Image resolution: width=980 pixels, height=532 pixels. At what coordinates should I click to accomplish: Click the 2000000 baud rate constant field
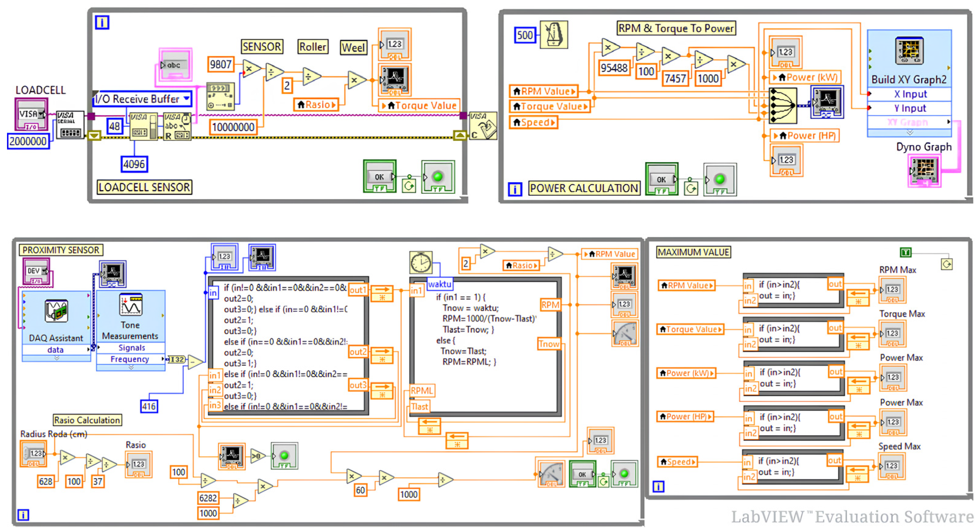[x=28, y=141]
